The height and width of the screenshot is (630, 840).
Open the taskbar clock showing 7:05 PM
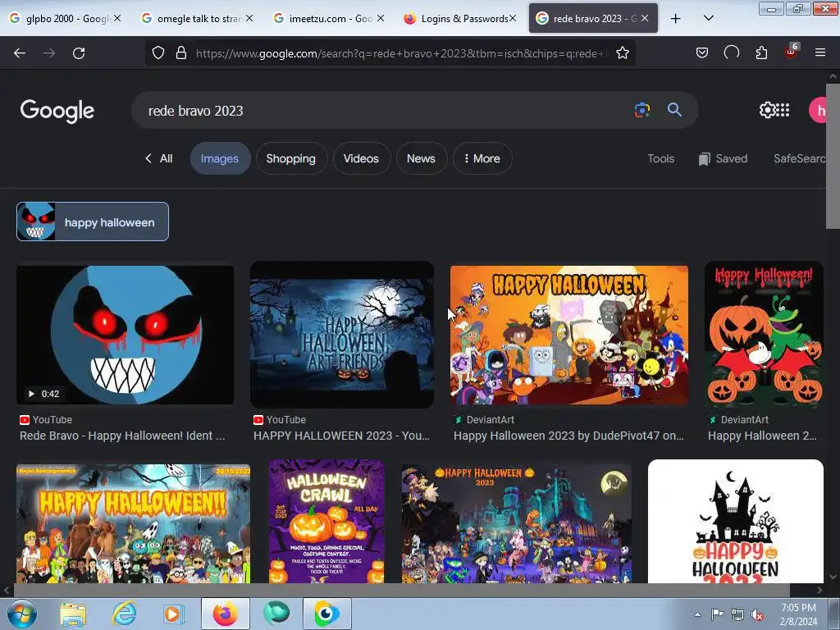(x=798, y=614)
